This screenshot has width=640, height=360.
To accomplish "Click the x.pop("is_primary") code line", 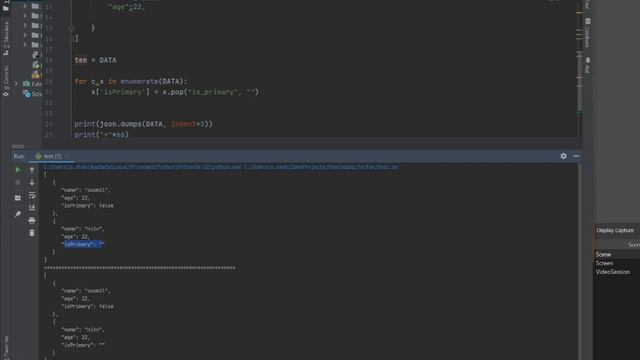I will pos(175,92).
